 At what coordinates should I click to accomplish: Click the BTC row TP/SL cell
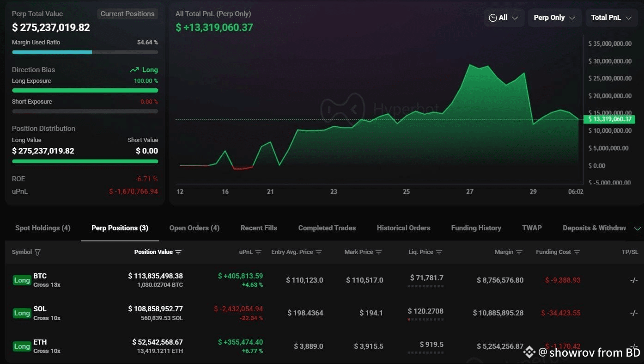tap(634, 280)
